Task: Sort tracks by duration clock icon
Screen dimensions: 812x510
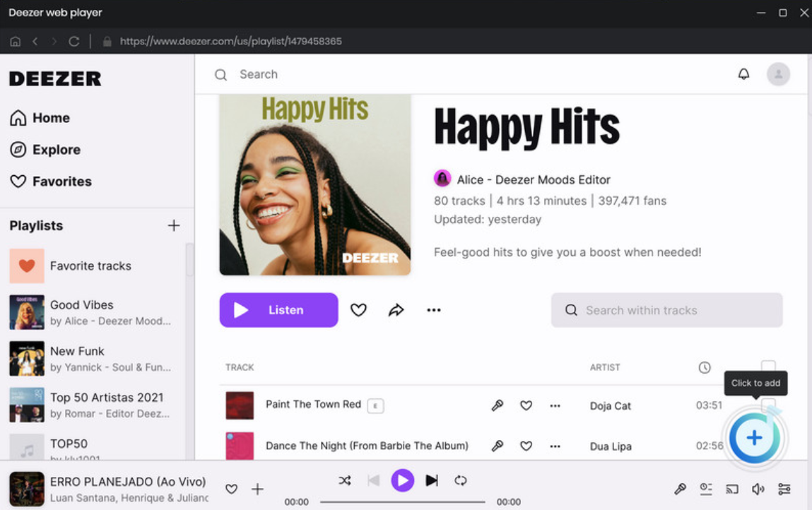Action: (x=705, y=367)
